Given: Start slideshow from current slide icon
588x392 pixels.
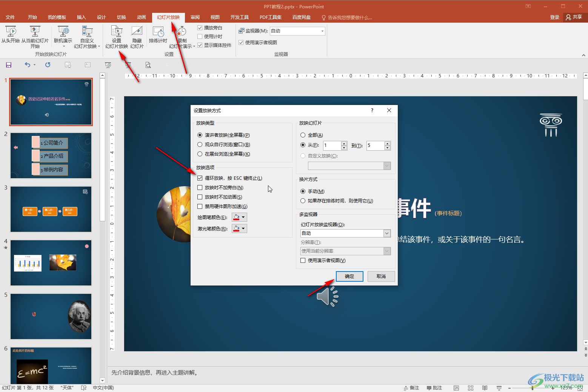Looking at the screenshot, I should [35, 32].
